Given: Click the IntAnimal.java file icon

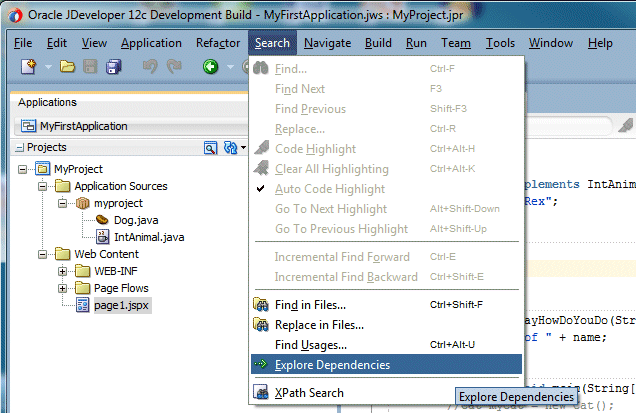Looking at the screenshot, I should coord(102,237).
